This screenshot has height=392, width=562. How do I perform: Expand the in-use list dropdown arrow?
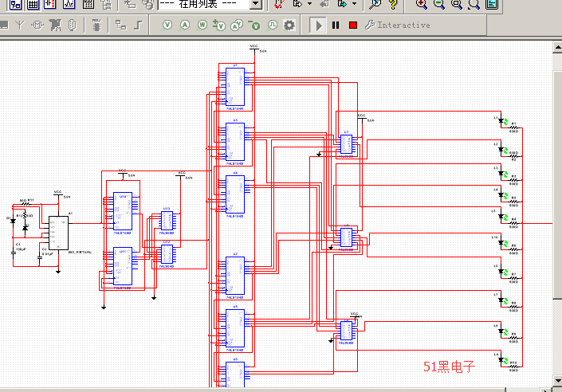point(256,4)
